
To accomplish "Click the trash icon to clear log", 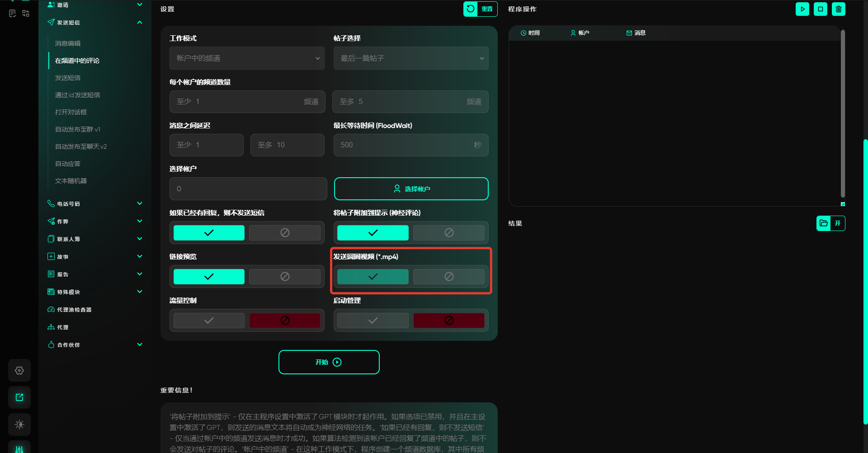I will coord(838,9).
